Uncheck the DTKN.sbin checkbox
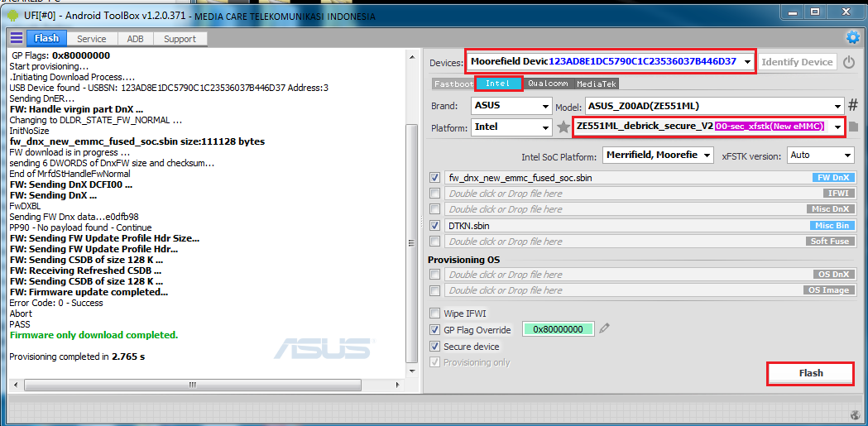The width and height of the screenshot is (868, 426). coord(435,226)
